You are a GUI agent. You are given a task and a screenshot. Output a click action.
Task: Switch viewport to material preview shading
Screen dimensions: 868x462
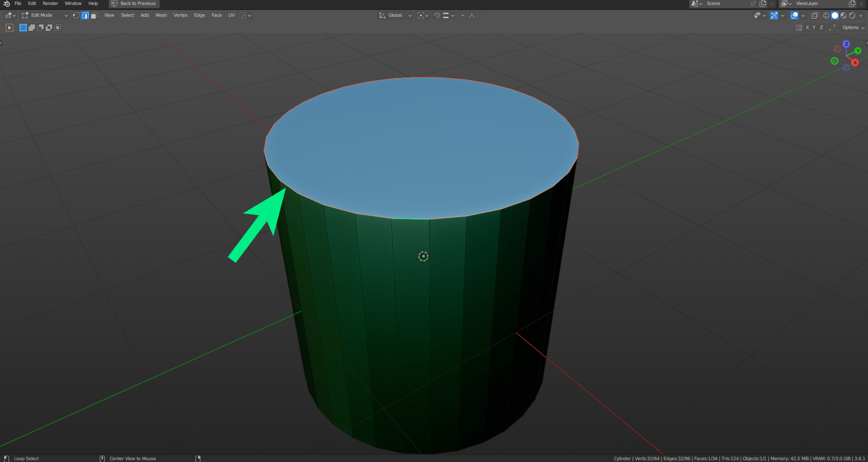pyautogui.click(x=844, y=15)
